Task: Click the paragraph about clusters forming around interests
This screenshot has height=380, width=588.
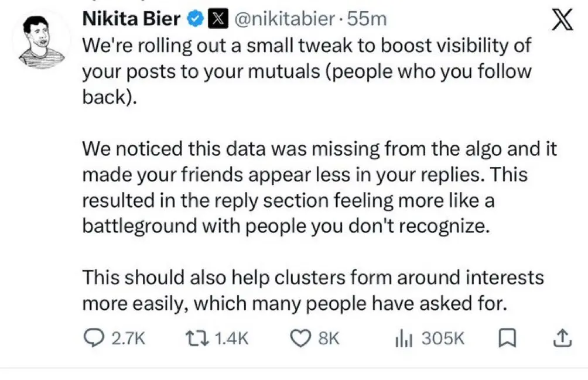Action: coord(313,290)
